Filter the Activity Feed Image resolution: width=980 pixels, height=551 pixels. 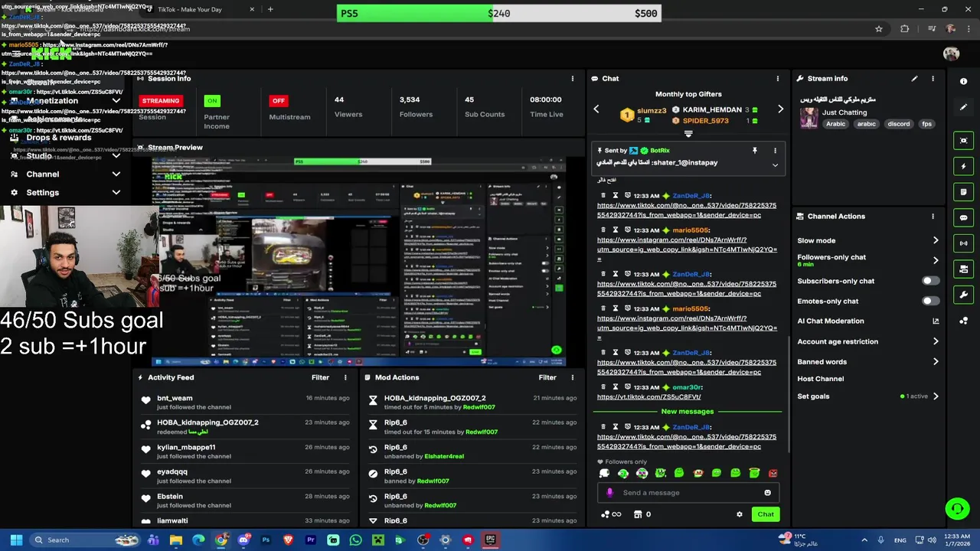(x=320, y=377)
